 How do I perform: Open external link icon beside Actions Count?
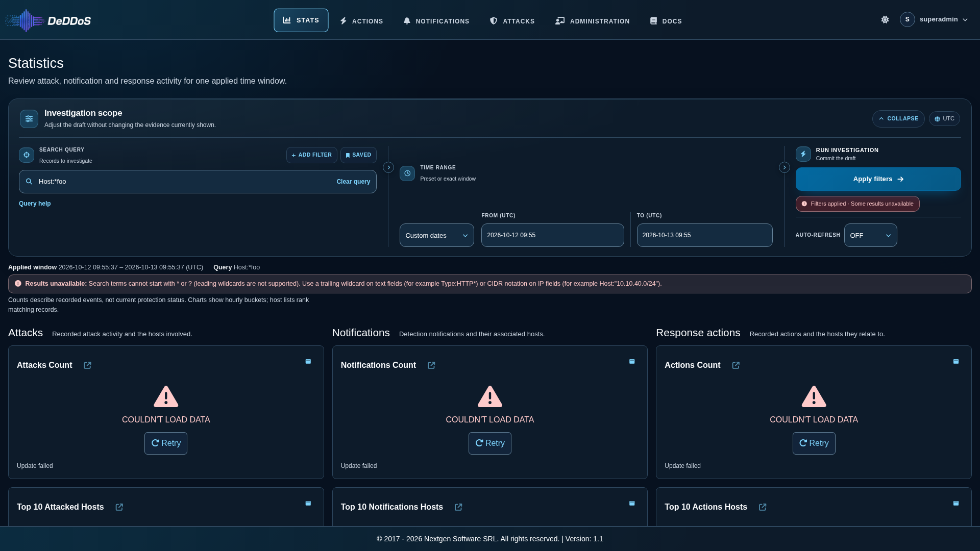click(736, 365)
